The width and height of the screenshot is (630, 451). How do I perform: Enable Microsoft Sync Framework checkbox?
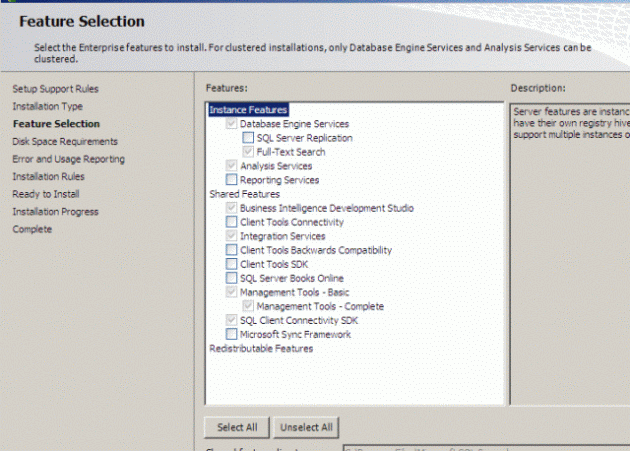coord(231,334)
